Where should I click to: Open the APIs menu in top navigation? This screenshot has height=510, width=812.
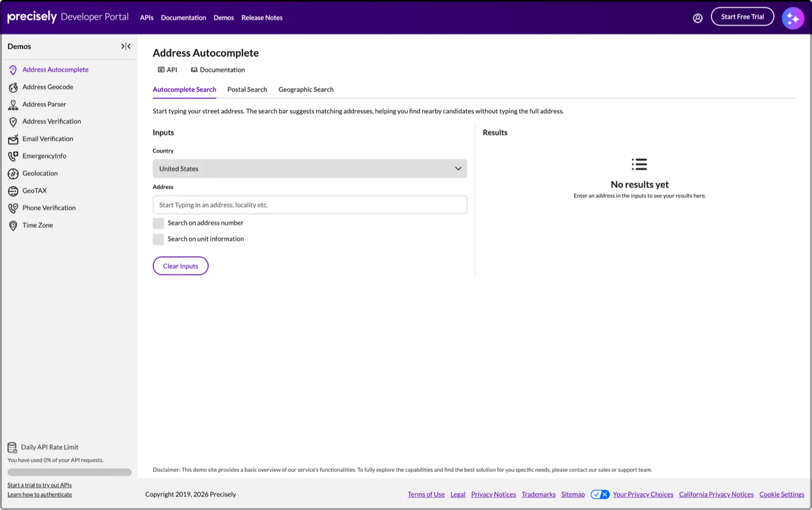click(147, 18)
